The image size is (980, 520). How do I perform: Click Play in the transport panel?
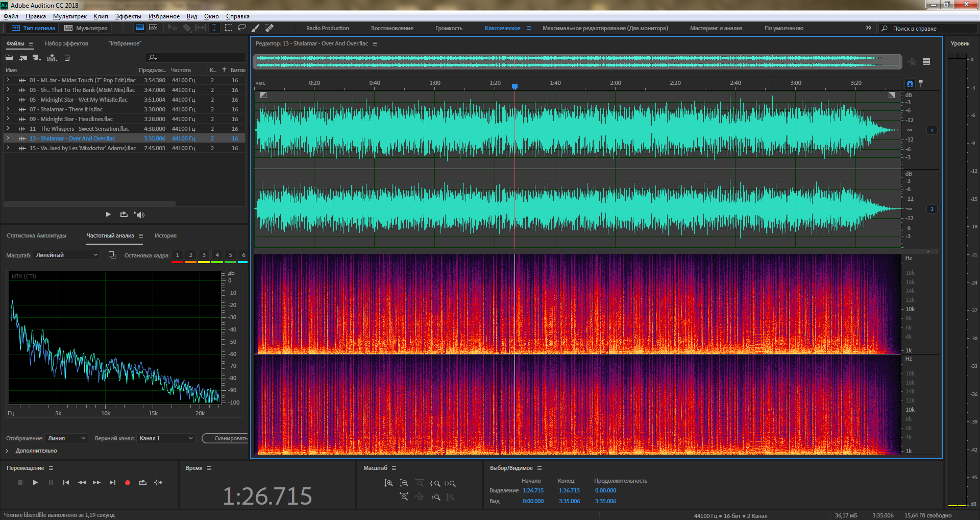pos(35,482)
